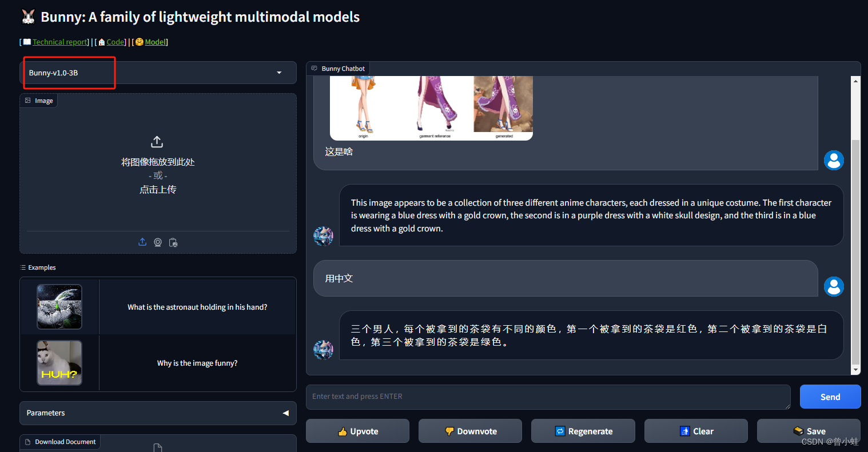This screenshot has width=868, height=452.
Task: Open the Code repository link
Action: (x=116, y=42)
